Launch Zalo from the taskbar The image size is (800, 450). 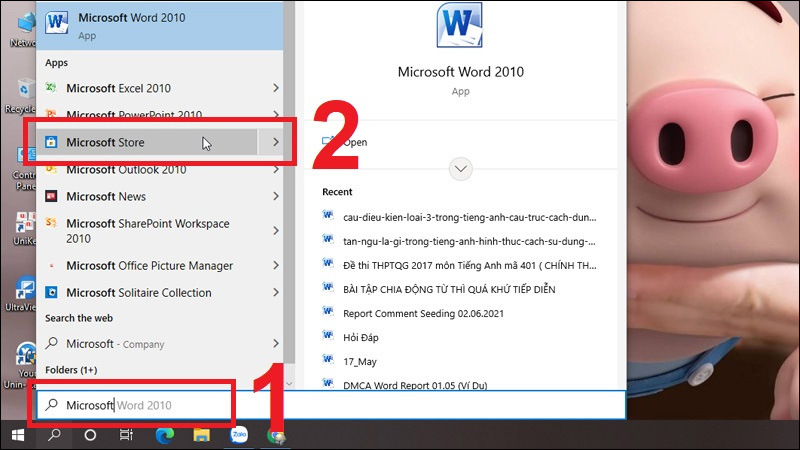[x=239, y=435]
